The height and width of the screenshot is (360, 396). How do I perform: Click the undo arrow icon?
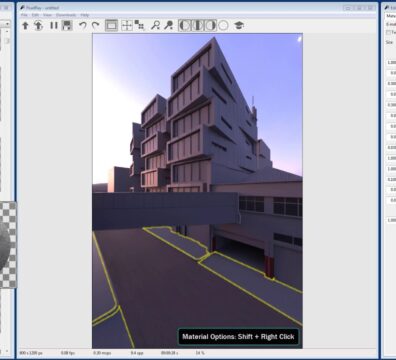83,25
